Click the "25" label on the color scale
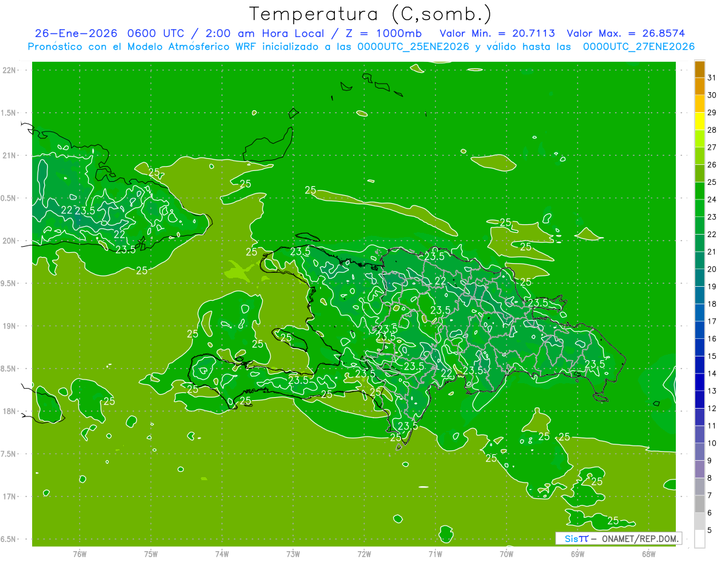 pyautogui.click(x=712, y=182)
